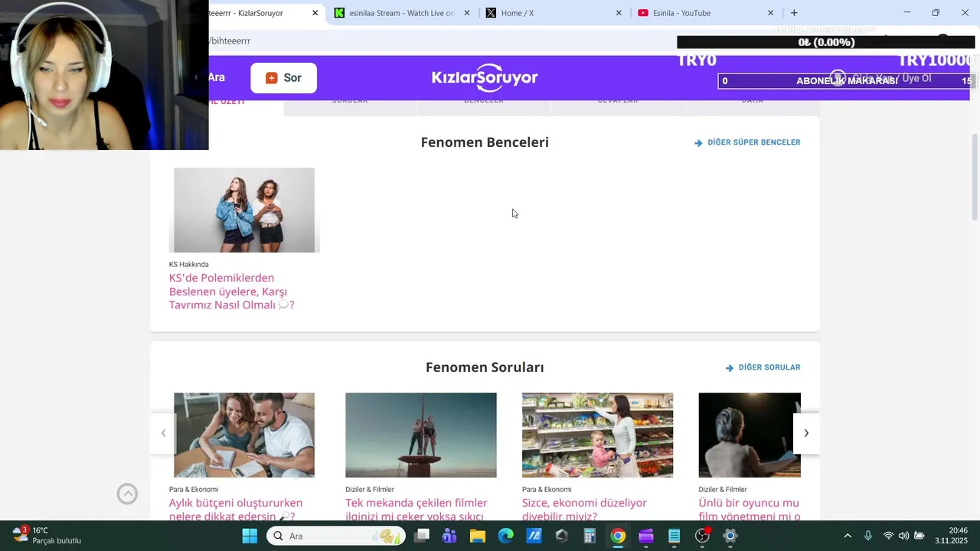
Task: Show previous Fenomen Soruları carousel items
Action: [163, 433]
